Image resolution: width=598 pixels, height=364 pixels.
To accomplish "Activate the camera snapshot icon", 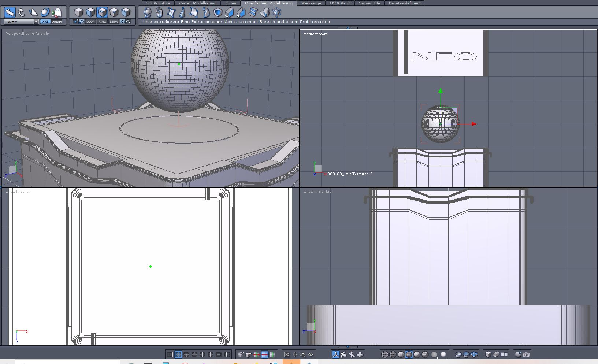I will (x=526, y=354).
